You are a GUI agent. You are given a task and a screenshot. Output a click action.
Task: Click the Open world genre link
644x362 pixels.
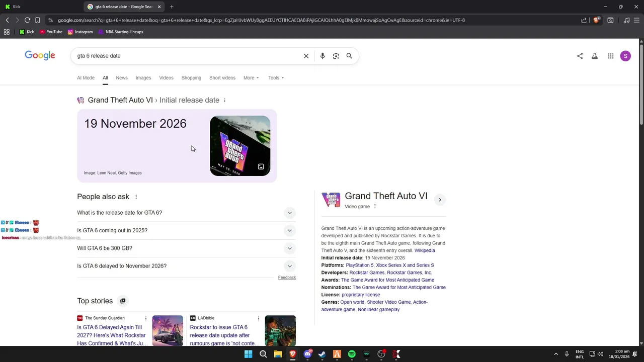coord(352,302)
